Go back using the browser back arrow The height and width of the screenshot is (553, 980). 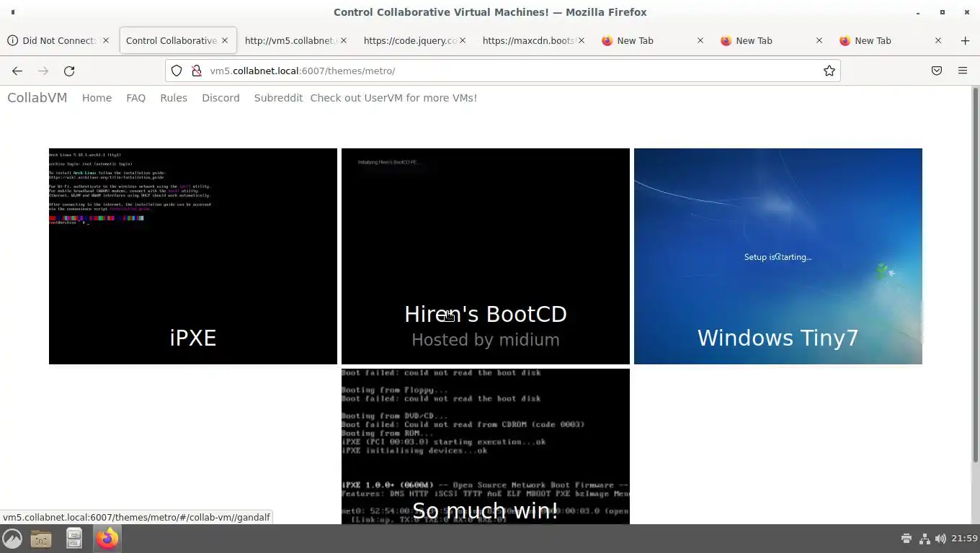[x=17, y=71]
